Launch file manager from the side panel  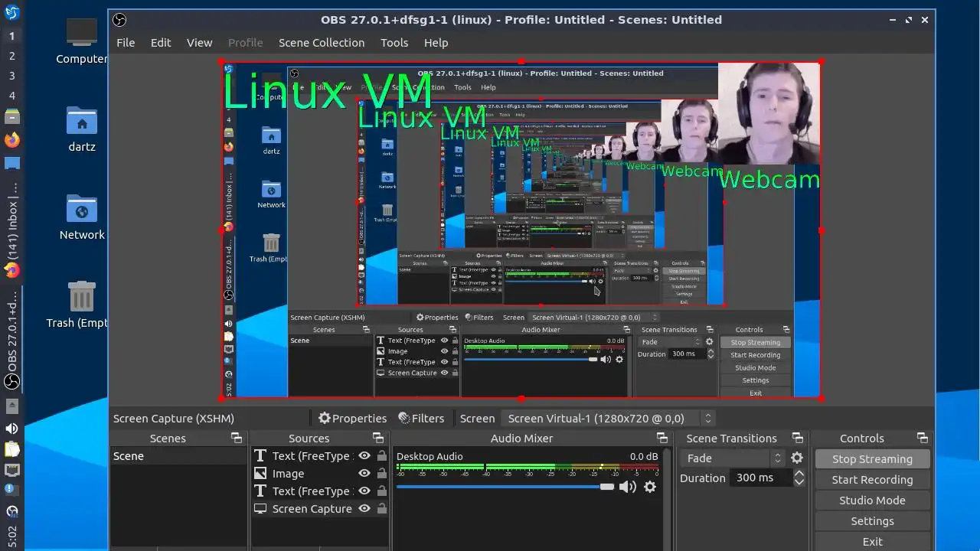coord(11,116)
